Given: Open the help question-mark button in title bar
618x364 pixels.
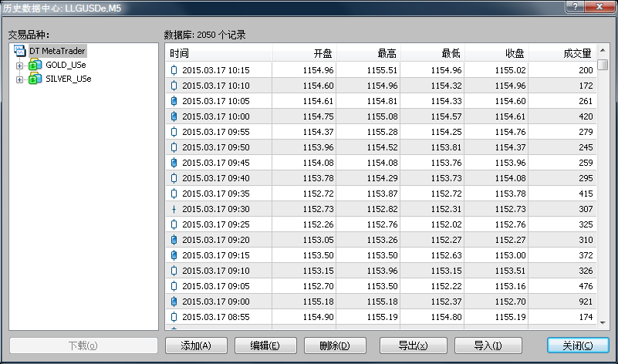Looking at the screenshot, I should pyautogui.click(x=575, y=7).
